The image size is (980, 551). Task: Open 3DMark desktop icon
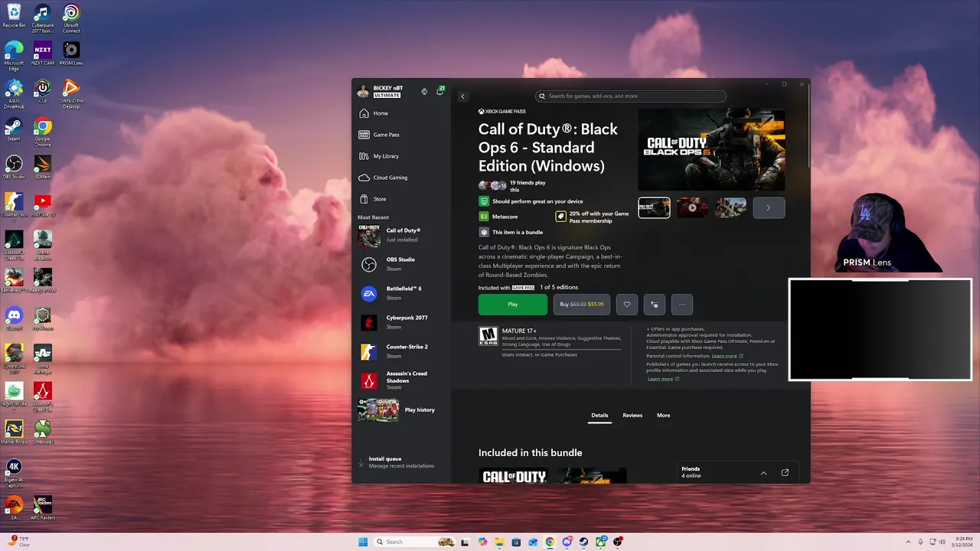pyautogui.click(x=43, y=167)
